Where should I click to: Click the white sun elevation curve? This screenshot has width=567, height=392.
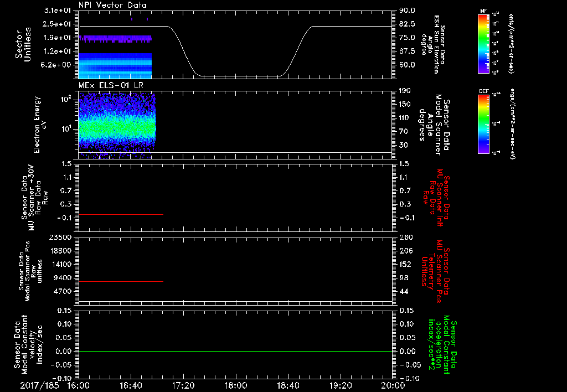[235, 51]
